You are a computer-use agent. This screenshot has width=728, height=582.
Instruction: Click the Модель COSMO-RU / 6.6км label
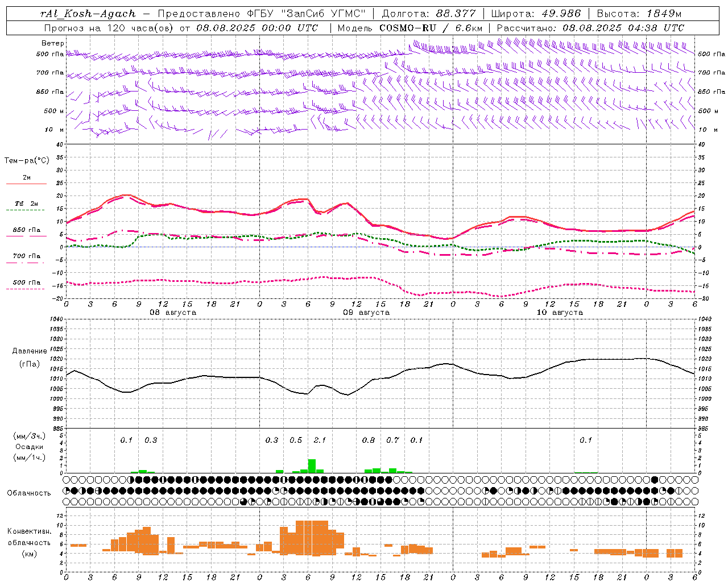(409, 28)
